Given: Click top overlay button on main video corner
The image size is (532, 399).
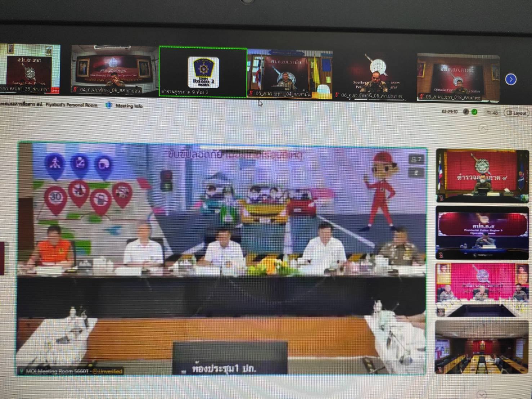Looking at the screenshot, I should point(416,159).
